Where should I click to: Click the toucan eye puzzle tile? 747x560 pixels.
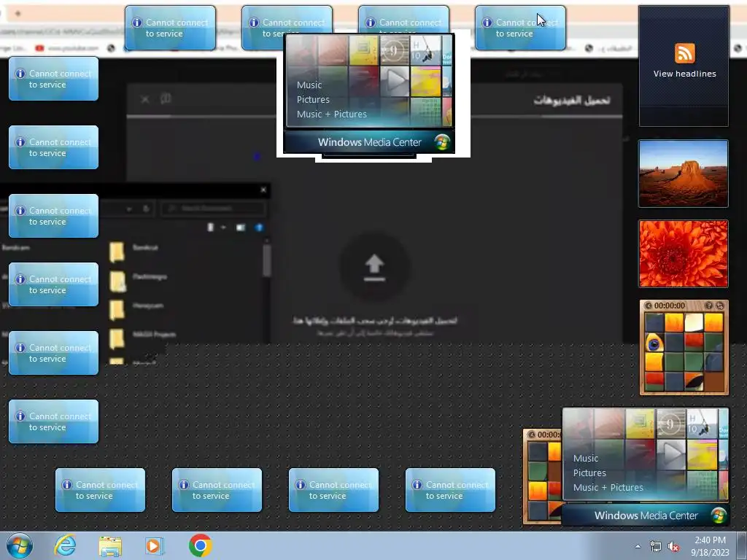click(x=654, y=343)
